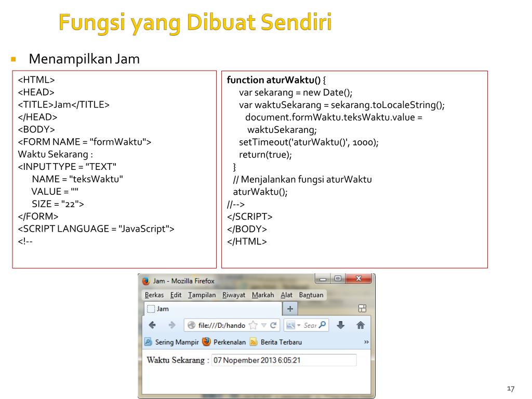Select the Jam browser tab
This screenshot has width=532, height=399.
coord(213,309)
